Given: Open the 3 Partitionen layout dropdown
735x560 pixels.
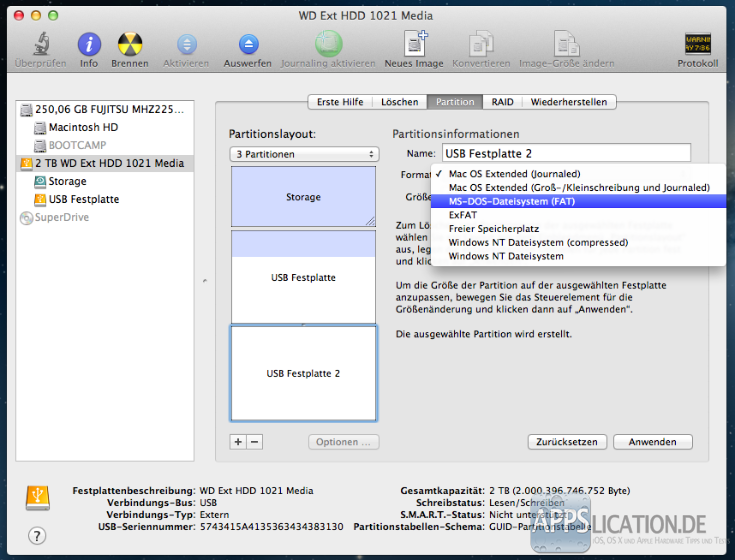Looking at the screenshot, I should coord(304,154).
